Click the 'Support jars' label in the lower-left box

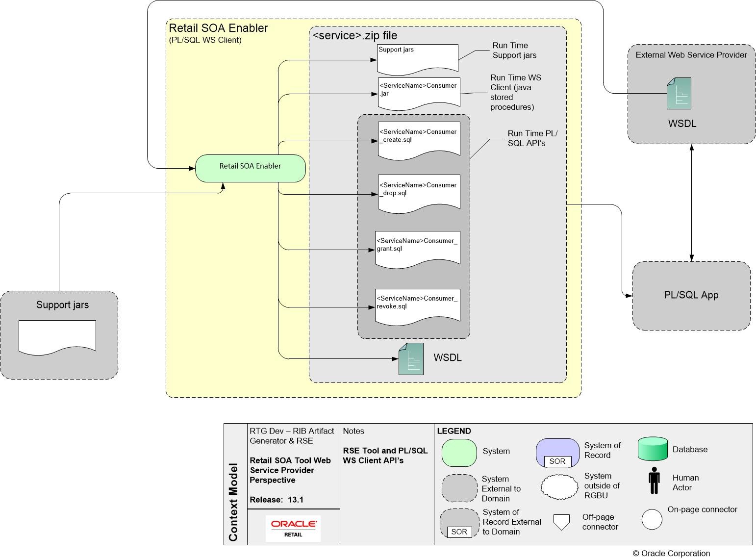coord(62,305)
